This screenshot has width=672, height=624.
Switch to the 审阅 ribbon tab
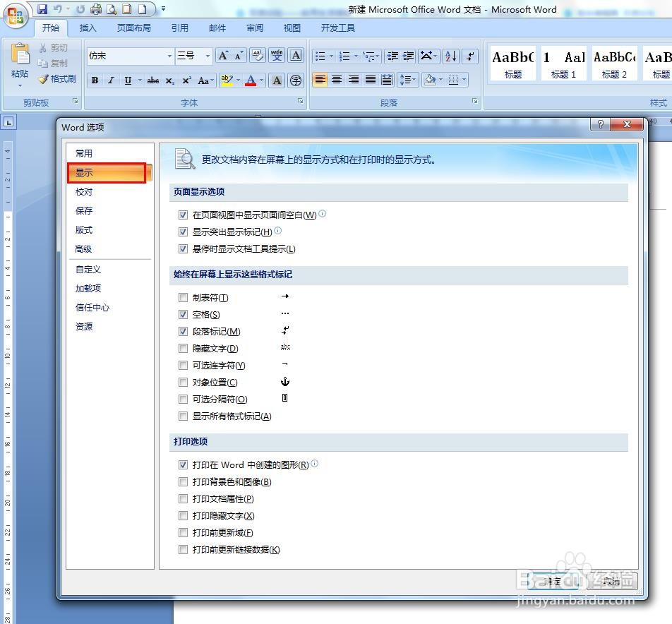point(255,28)
